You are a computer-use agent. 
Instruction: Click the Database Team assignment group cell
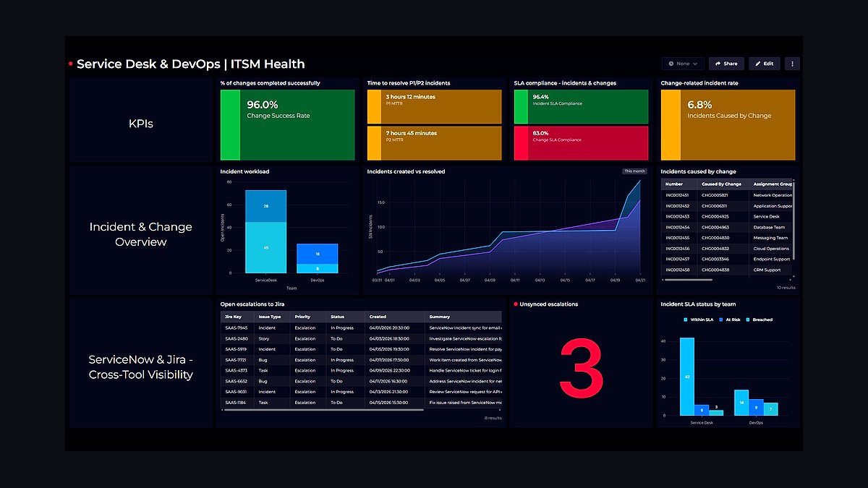point(769,227)
